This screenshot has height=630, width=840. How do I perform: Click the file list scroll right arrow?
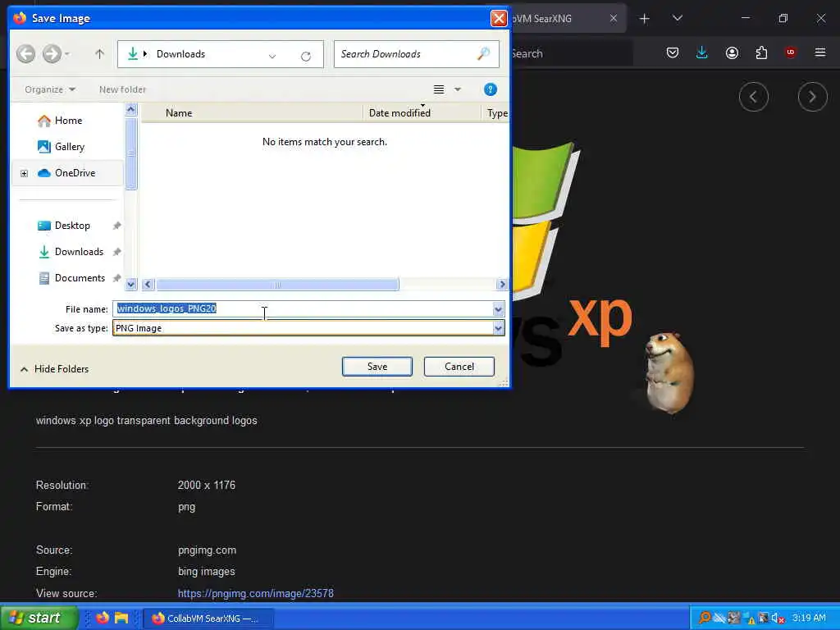pyautogui.click(x=502, y=285)
